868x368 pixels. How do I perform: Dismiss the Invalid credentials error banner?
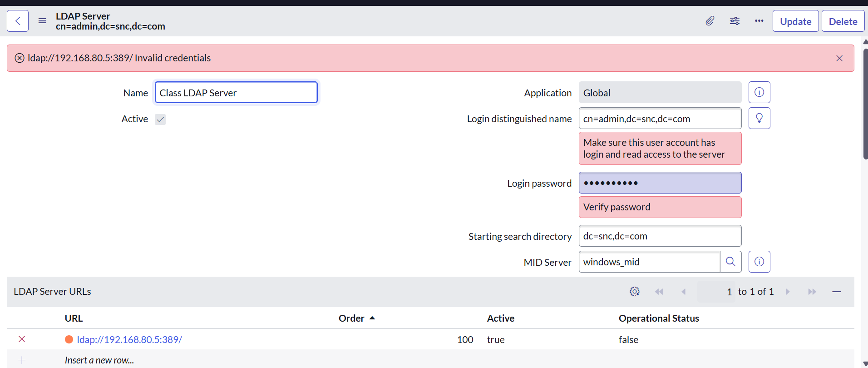[x=839, y=58]
